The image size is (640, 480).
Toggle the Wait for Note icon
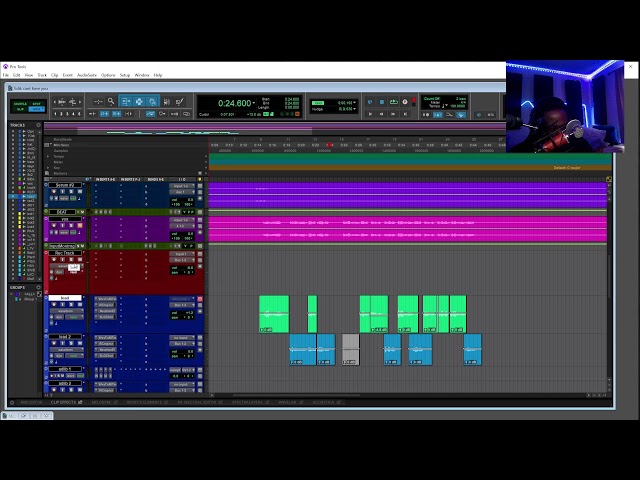pyautogui.click(x=426, y=115)
